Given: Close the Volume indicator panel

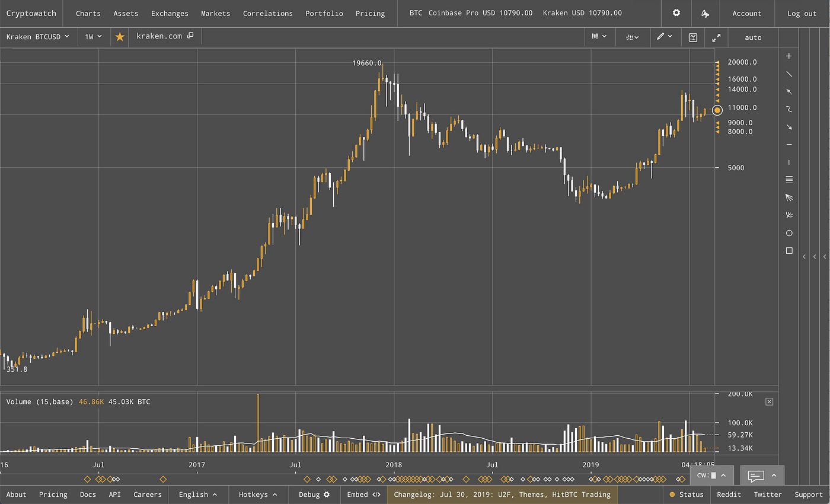Looking at the screenshot, I should pyautogui.click(x=769, y=401).
